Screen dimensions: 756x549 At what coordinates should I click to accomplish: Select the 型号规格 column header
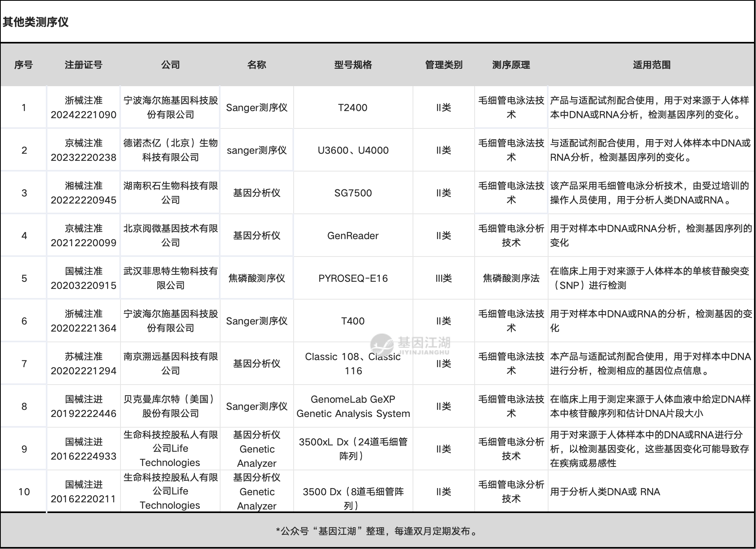tap(353, 65)
